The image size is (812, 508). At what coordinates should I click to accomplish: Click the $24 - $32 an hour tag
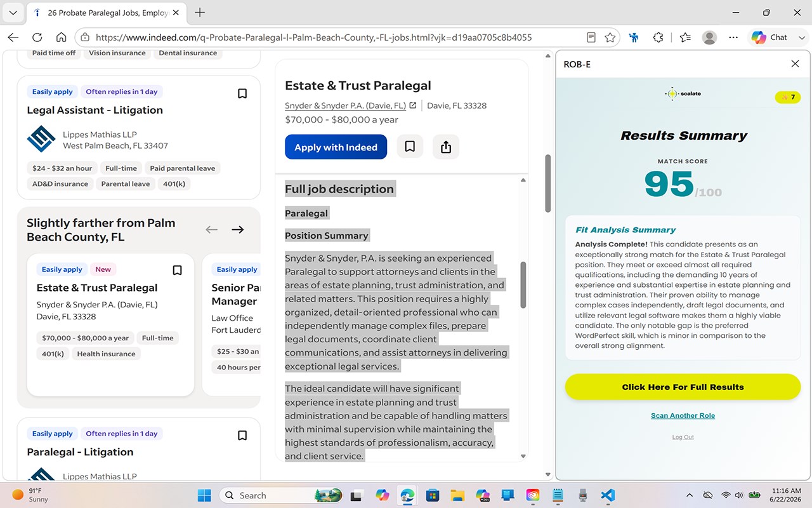62,168
